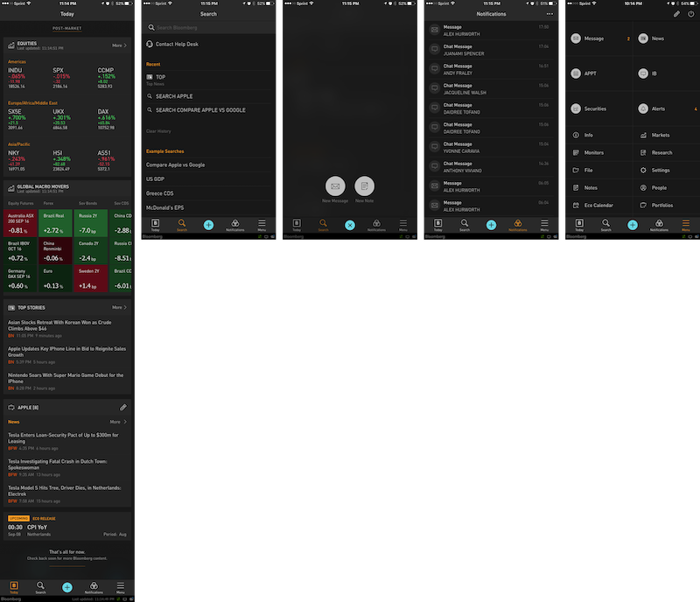
Task: Try example search Greece CDS
Action: point(208,193)
